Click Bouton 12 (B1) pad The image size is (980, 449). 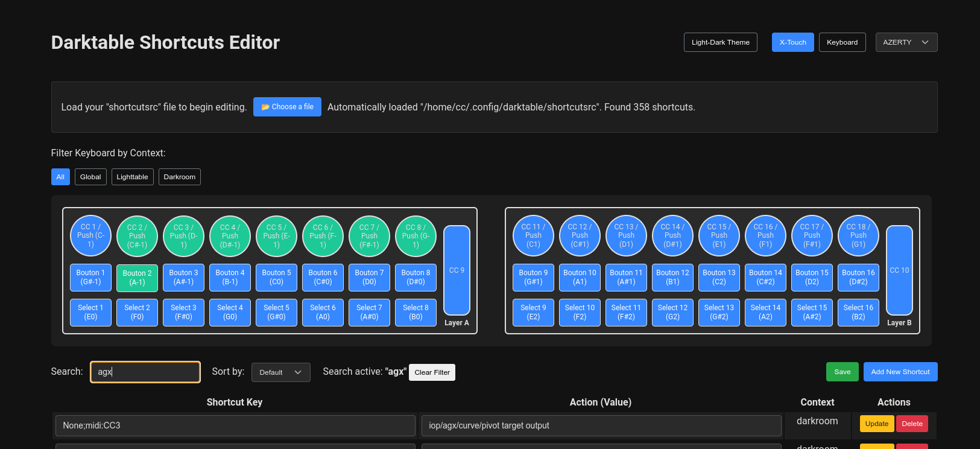(x=673, y=278)
